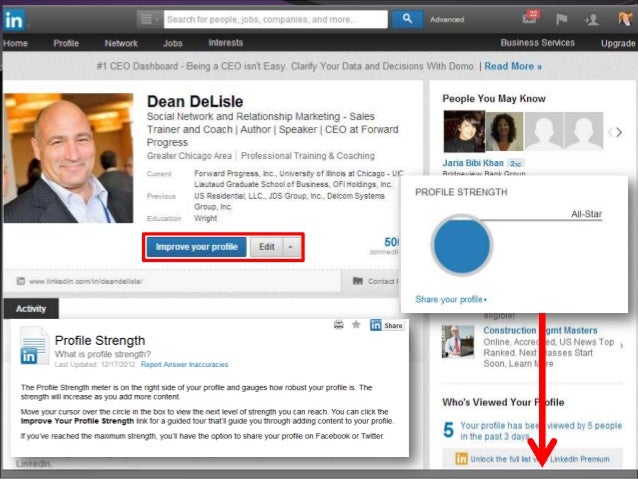The height and width of the screenshot is (479, 638).
Task: Click the third placeholder person photo
Action: click(x=544, y=131)
